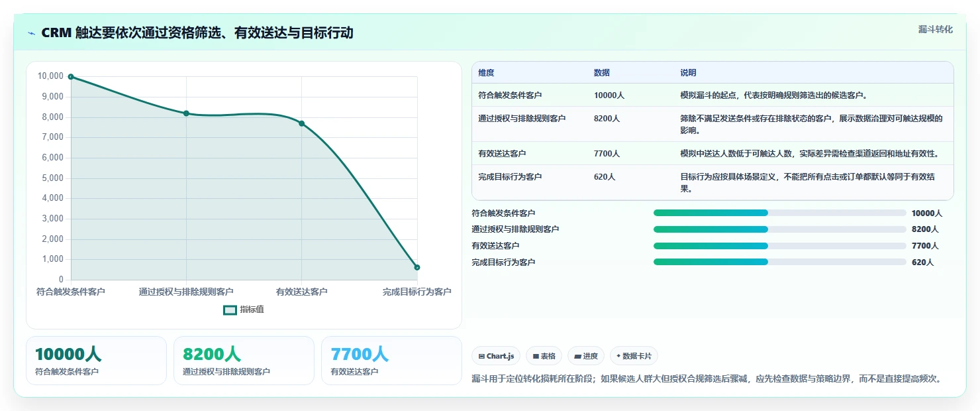Click 8200人 at the end of the progress bar

[925, 229]
